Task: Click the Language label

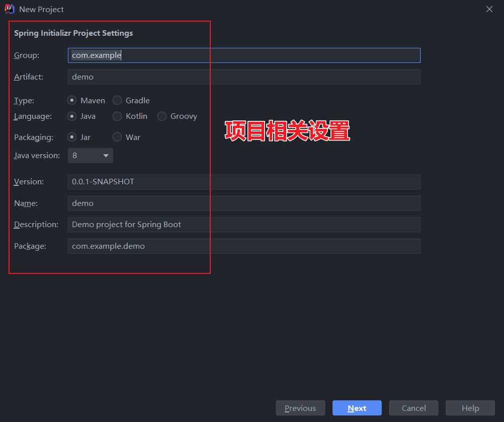Action: point(33,116)
